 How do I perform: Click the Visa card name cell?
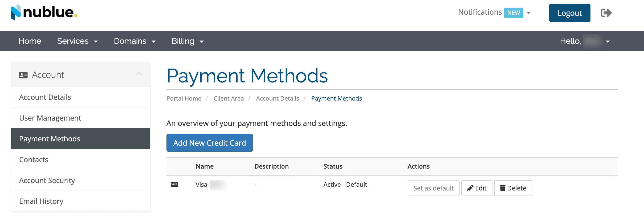click(212, 185)
